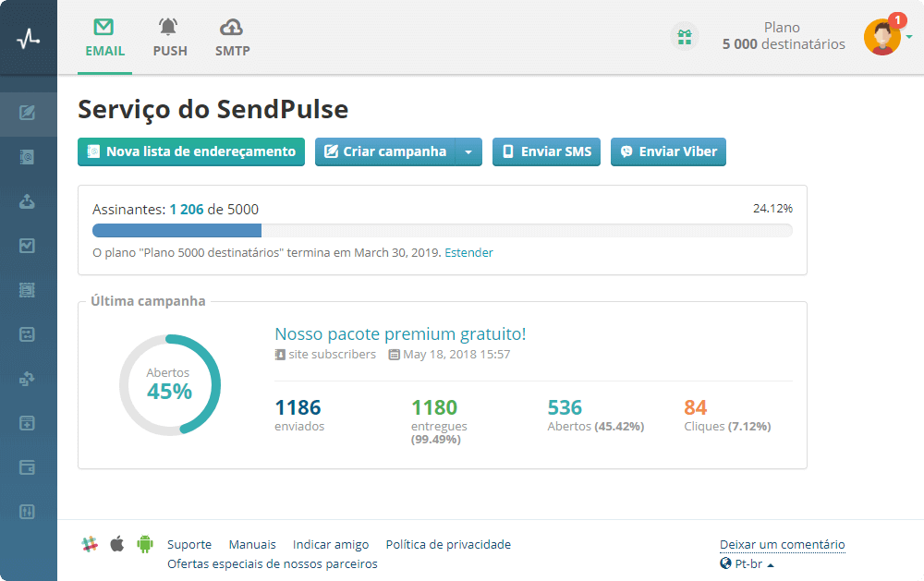
Task: Click the subscribers usage progress bar
Action: [x=442, y=231]
